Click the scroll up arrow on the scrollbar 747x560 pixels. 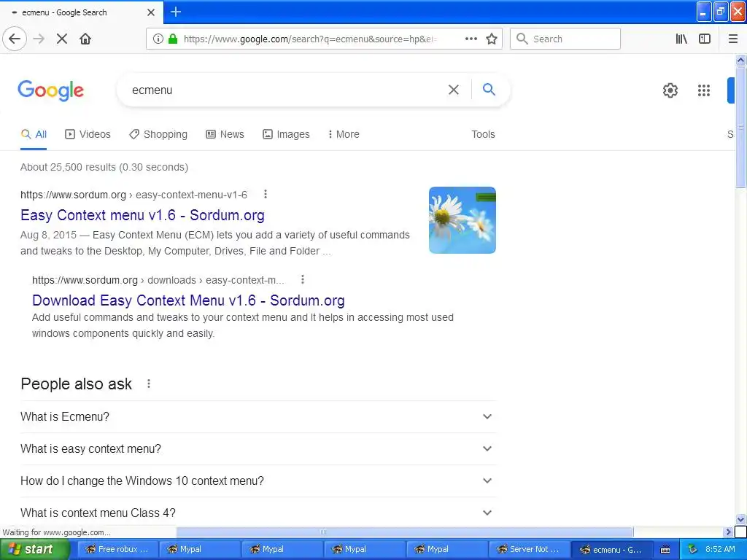pos(740,60)
